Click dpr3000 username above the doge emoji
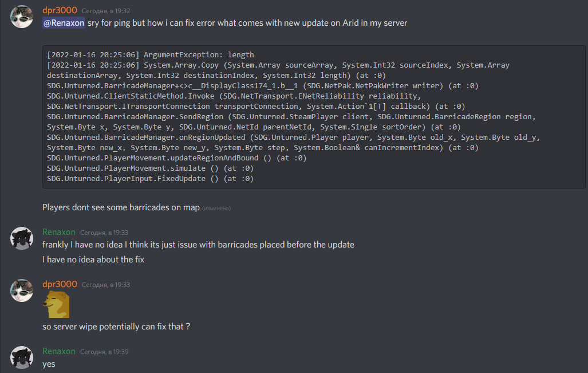The image size is (588, 373). click(60, 284)
